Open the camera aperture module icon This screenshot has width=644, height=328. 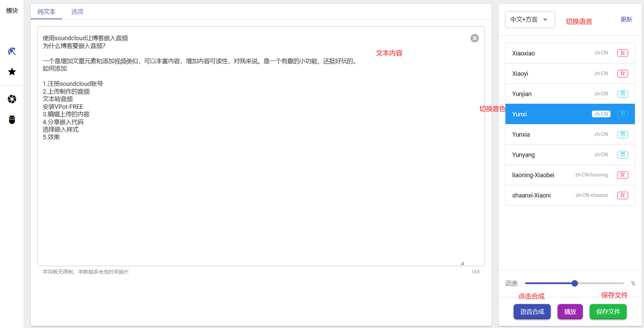coord(12,99)
